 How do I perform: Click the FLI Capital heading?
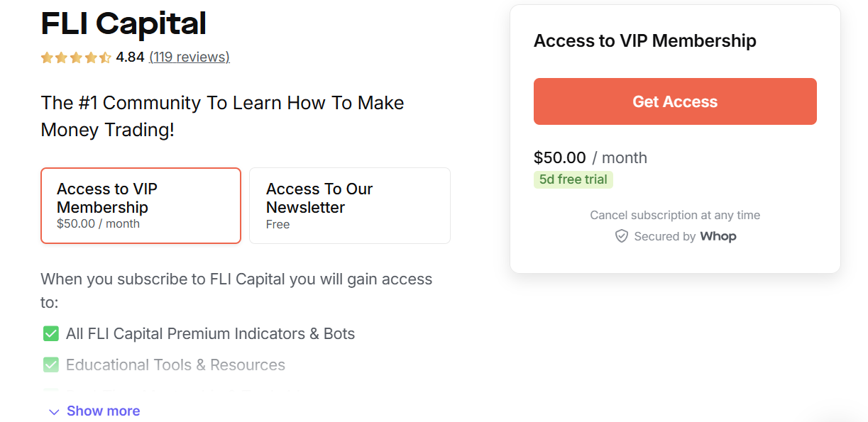[123, 23]
